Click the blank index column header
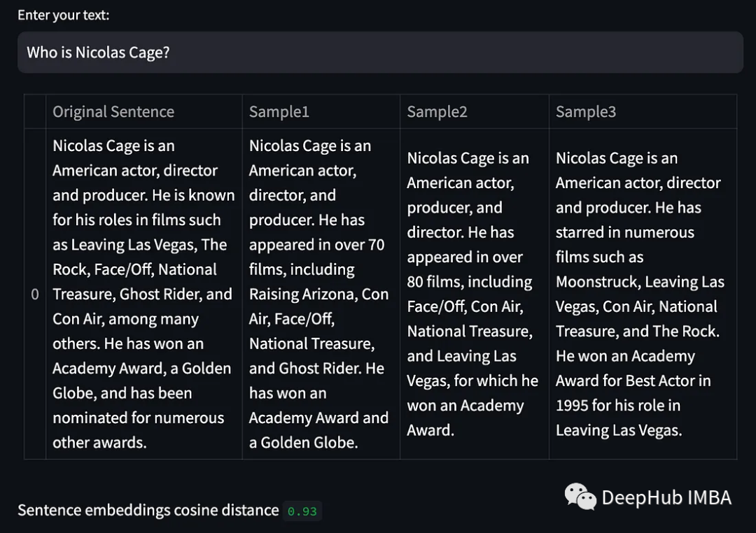 click(x=35, y=112)
